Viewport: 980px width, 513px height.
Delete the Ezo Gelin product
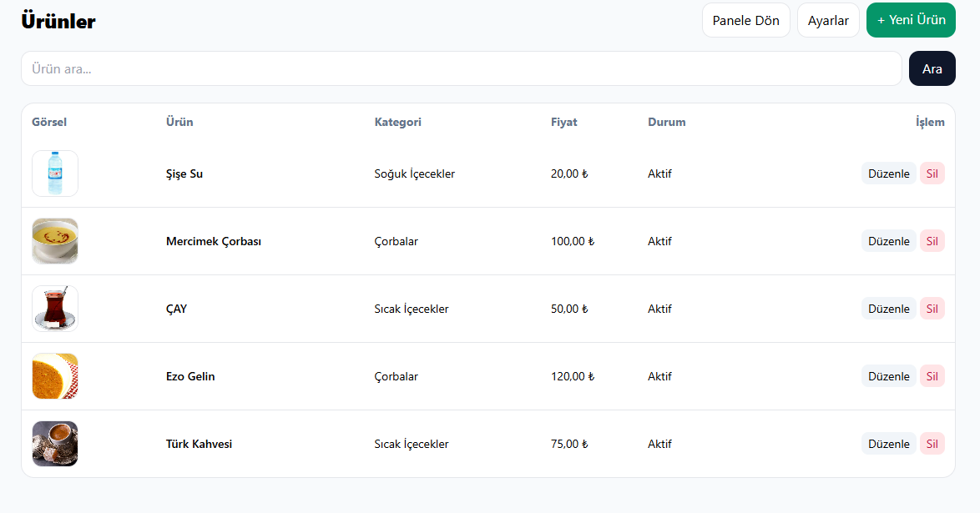(932, 376)
